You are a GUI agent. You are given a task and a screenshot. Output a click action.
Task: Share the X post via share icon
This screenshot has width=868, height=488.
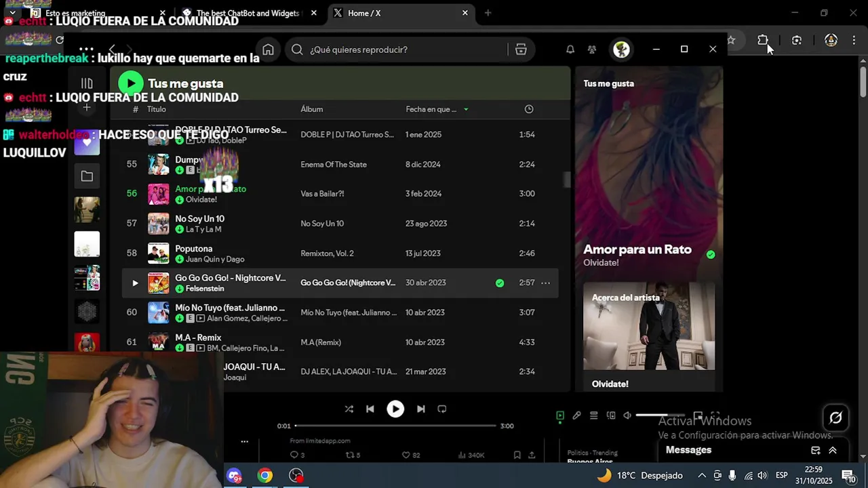click(532, 455)
